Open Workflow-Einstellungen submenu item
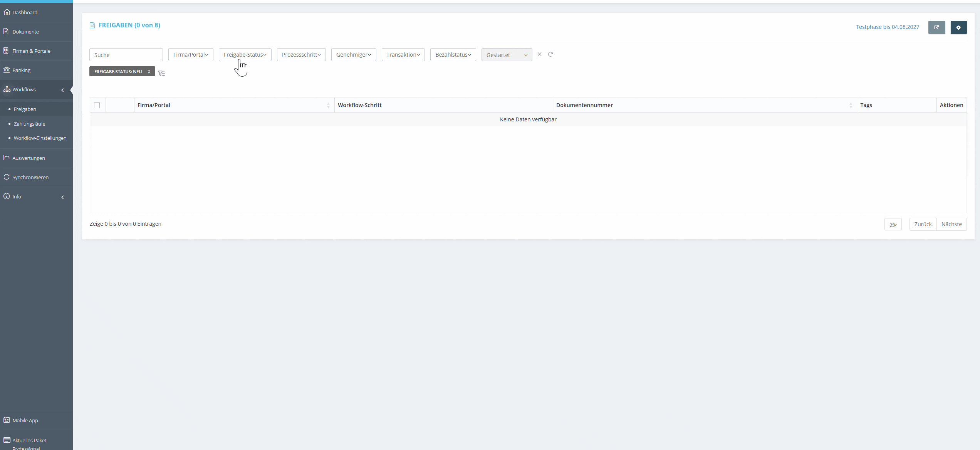The width and height of the screenshot is (980, 450). pos(40,138)
